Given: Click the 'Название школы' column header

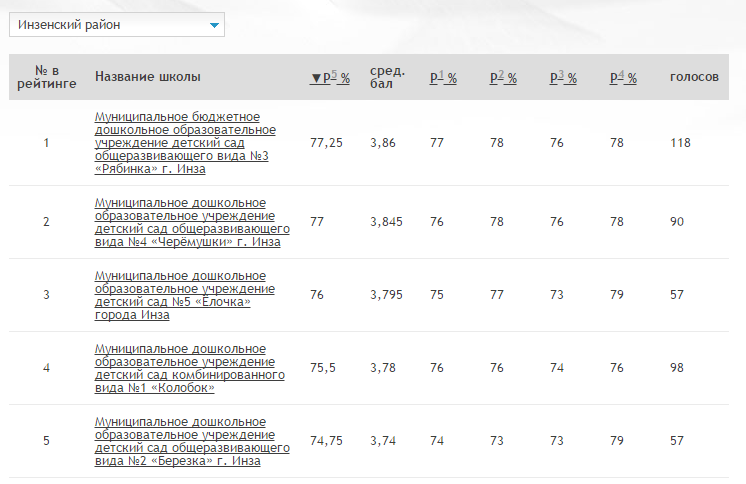Looking at the screenshot, I should 147,77.
